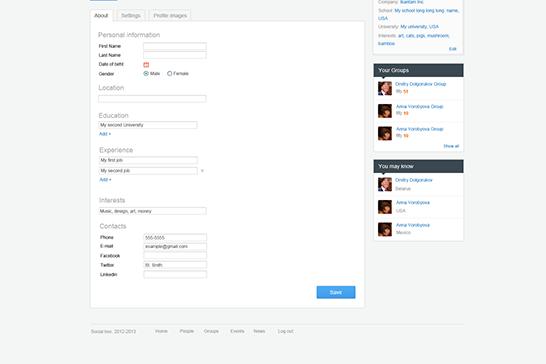
Task: Open the Groups footer link
Action: pos(211,331)
